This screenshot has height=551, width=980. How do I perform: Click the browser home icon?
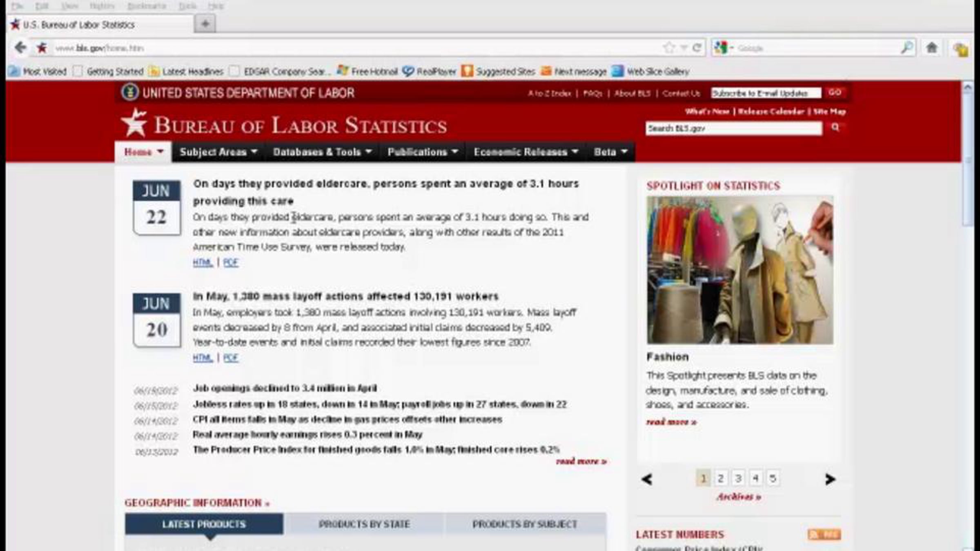click(x=931, y=48)
